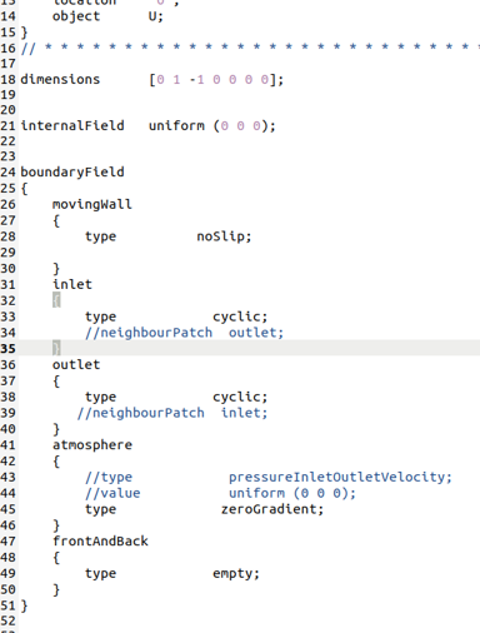Click the movingWall patch name
This screenshot has width=480, height=633.
tap(92, 204)
